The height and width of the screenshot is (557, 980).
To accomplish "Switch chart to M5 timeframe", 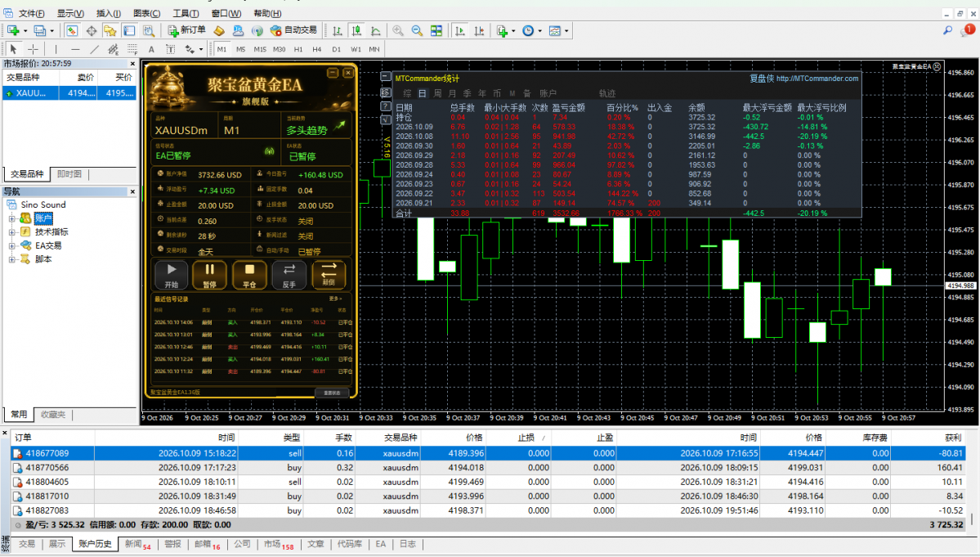I will [x=240, y=49].
